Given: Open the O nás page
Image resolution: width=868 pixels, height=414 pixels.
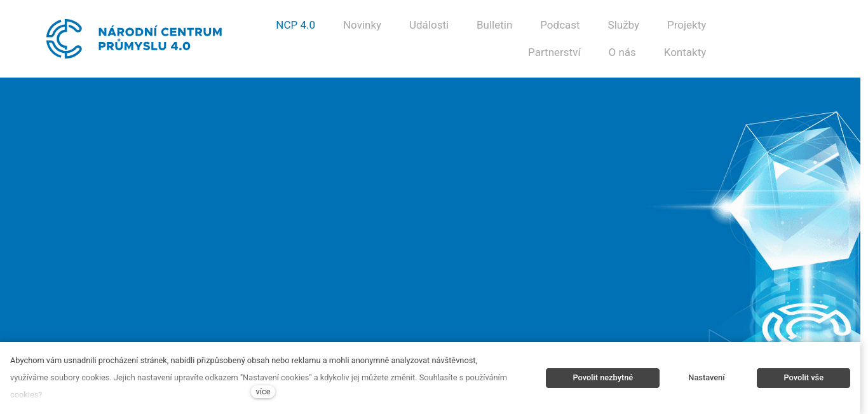Looking at the screenshot, I should tap(622, 53).
